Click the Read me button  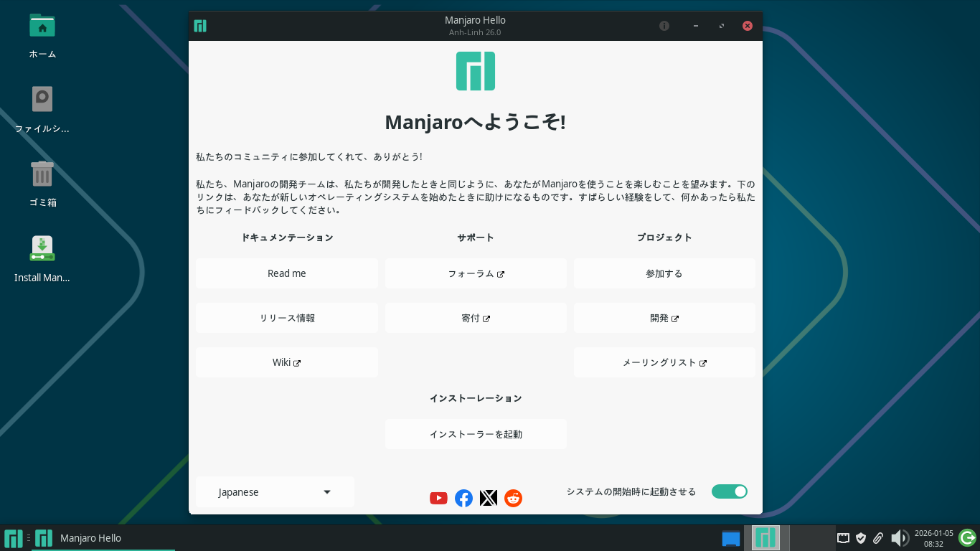pos(287,273)
